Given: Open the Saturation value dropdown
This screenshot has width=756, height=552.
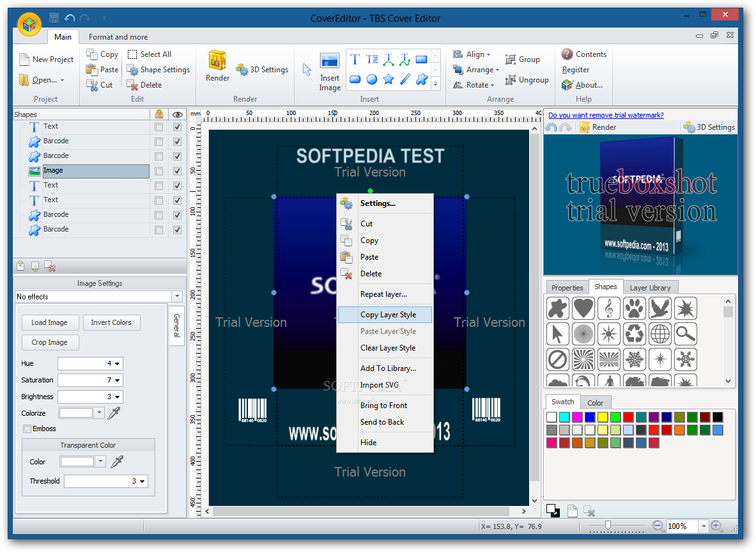Looking at the screenshot, I should pyautogui.click(x=117, y=380).
